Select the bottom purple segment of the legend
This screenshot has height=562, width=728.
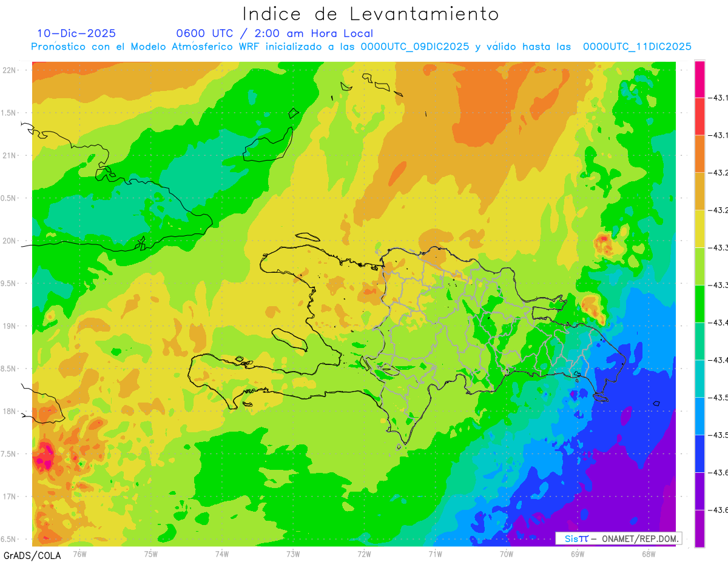click(x=699, y=529)
